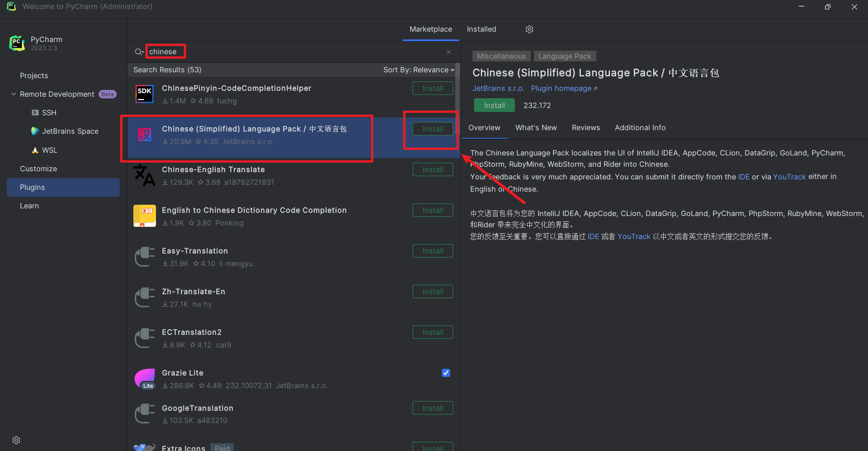This screenshot has height=451, width=868.
Task: Click Search Results (53) header
Action: pyautogui.click(x=167, y=70)
